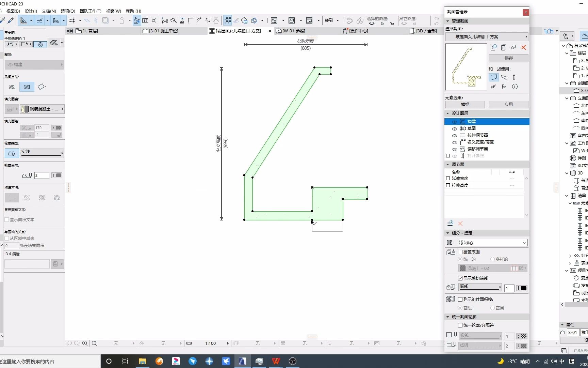588x368 pixels.
Task: Select the Wall tool under 和一起使用
Action: tap(494, 77)
